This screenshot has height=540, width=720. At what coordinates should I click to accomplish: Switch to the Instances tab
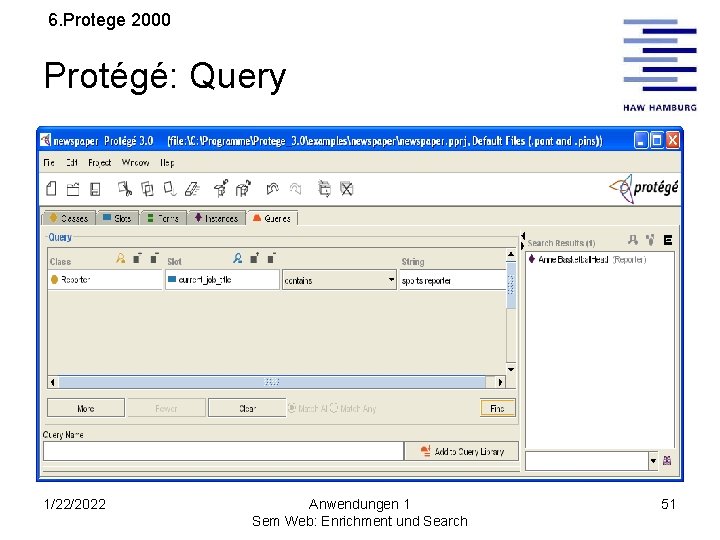point(216,218)
